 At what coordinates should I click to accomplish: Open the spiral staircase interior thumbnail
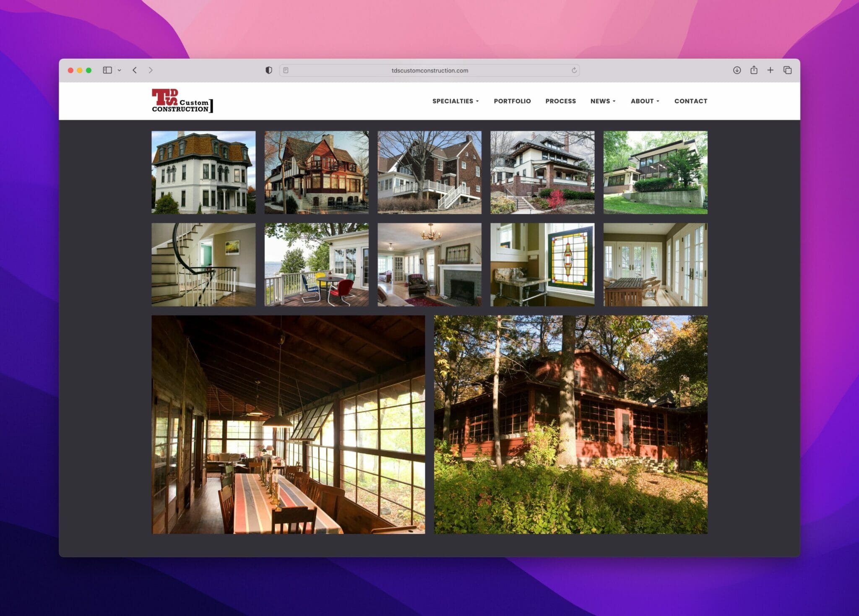pyautogui.click(x=203, y=265)
